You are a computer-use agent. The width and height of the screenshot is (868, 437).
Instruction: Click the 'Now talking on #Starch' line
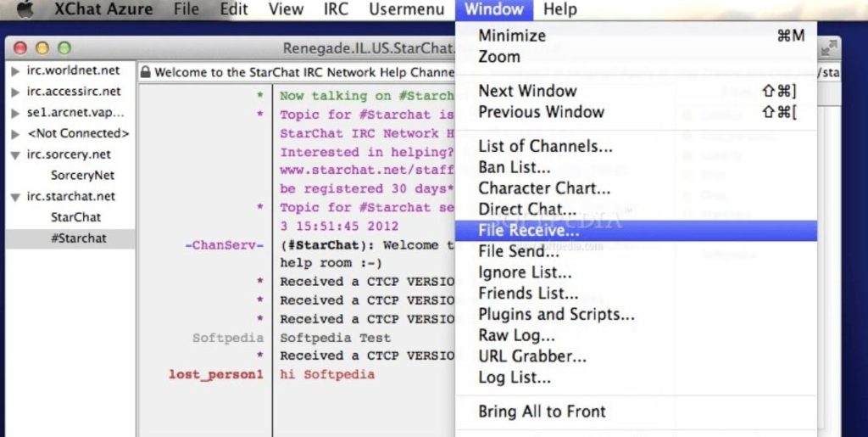coord(366,96)
